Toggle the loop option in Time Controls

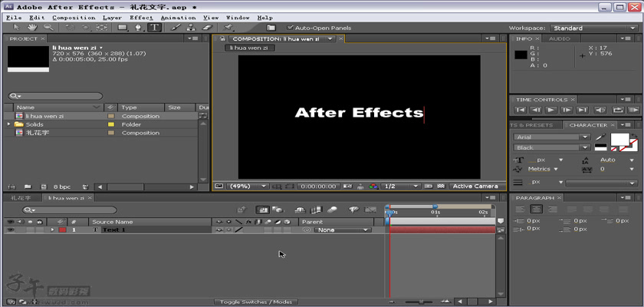[618, 110]
